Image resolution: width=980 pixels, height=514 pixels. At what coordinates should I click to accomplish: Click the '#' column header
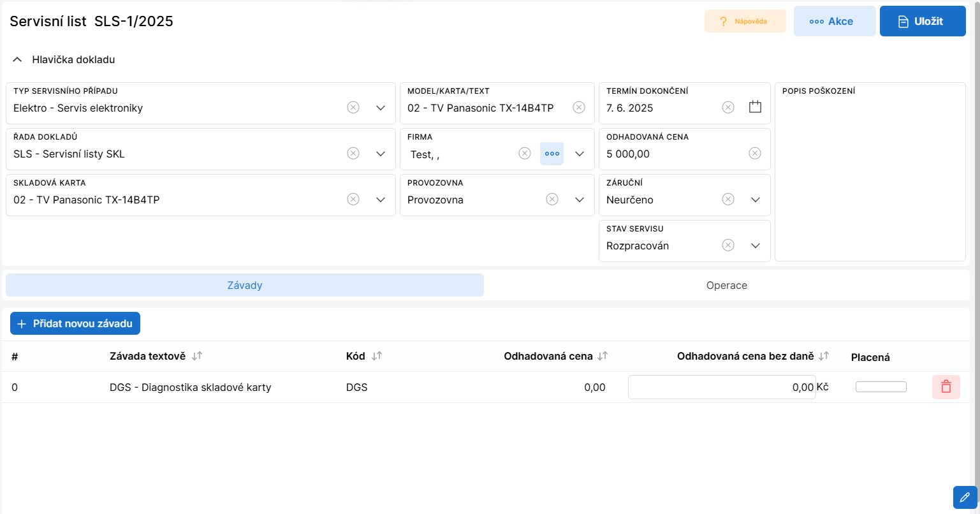click(15, 356)
